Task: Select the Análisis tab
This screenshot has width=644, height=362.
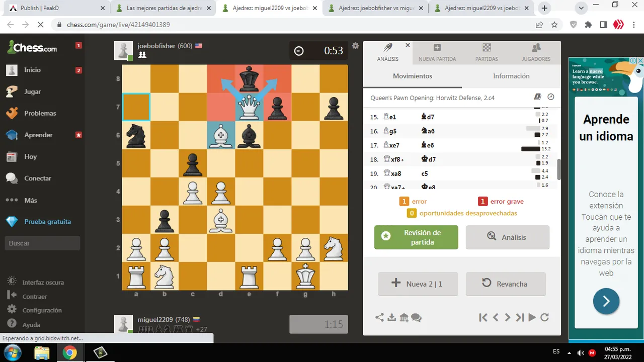Action: pos(388,53)
